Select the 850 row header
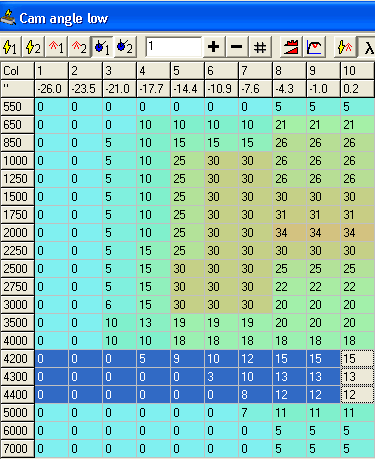Screen dimensions: 375x459 [17, 143]
